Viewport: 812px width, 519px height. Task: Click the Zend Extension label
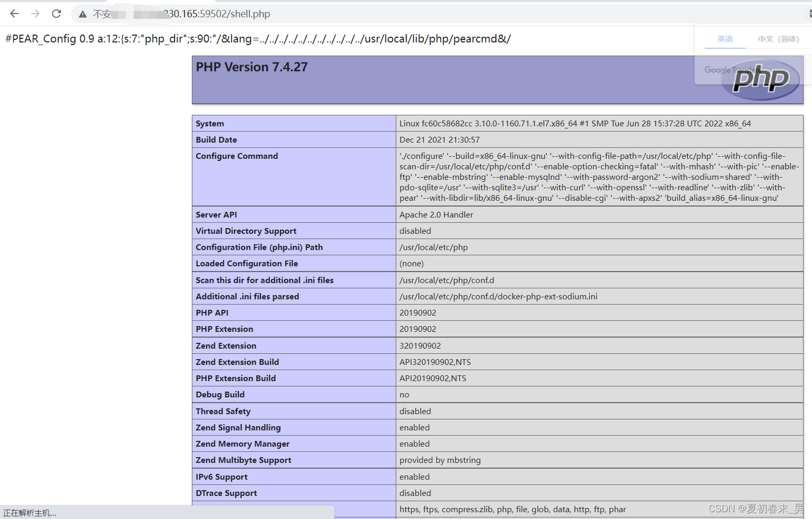[226, 346]
